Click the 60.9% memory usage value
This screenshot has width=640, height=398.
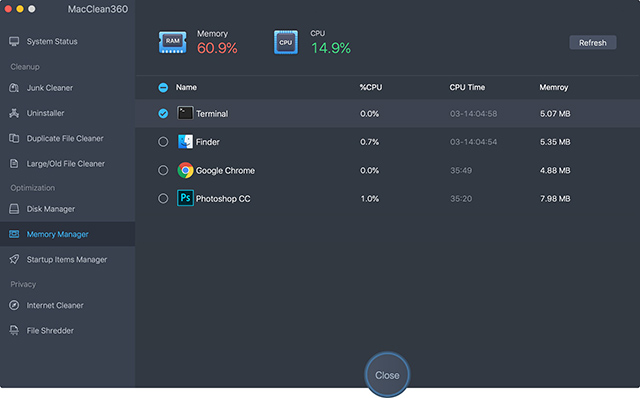pyautogui.click(x=217, y=48)
